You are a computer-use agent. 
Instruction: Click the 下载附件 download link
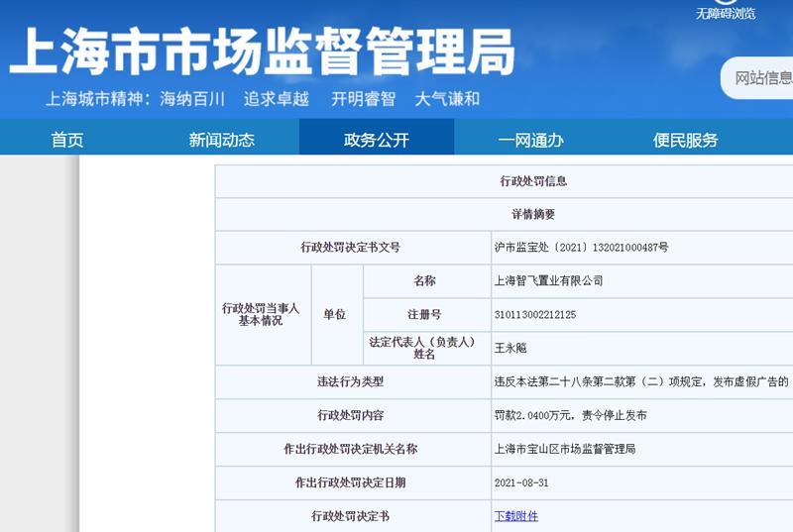tap(515, 516)
